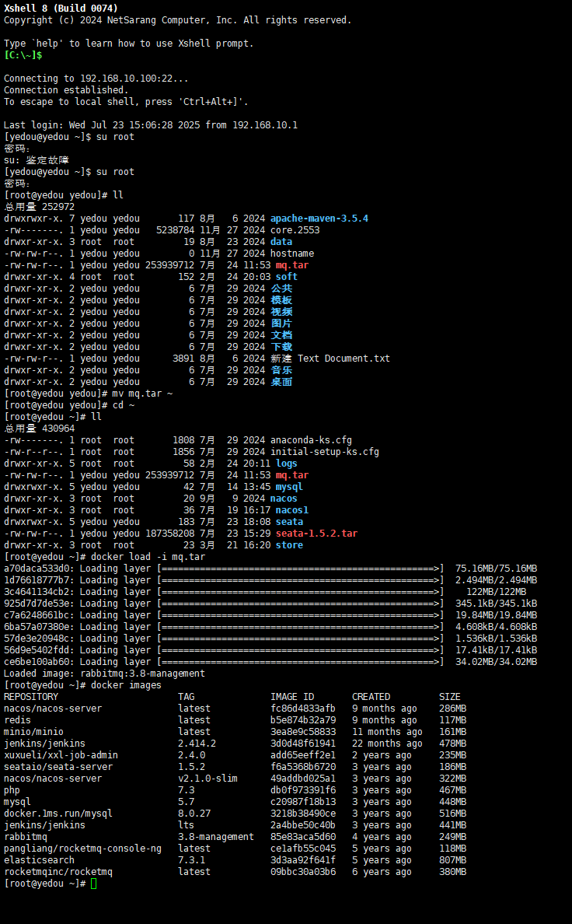Select the red seata-1.5.2.tar file name
Image resolution: width=572 pixels, height=924 pixels.
coord(316,534)
